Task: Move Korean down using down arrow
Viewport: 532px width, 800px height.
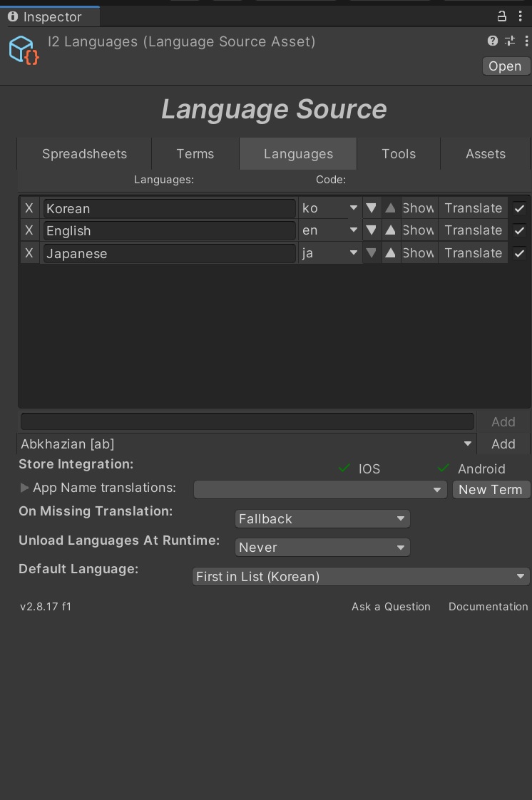Action: pyautogui.click(x=371, y=208)
